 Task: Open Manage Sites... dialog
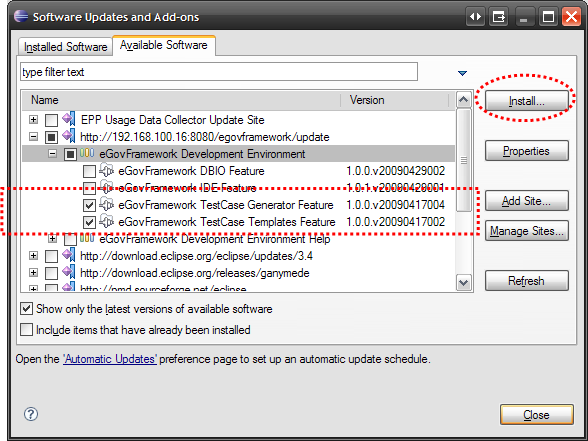click(x=526, y=231)
